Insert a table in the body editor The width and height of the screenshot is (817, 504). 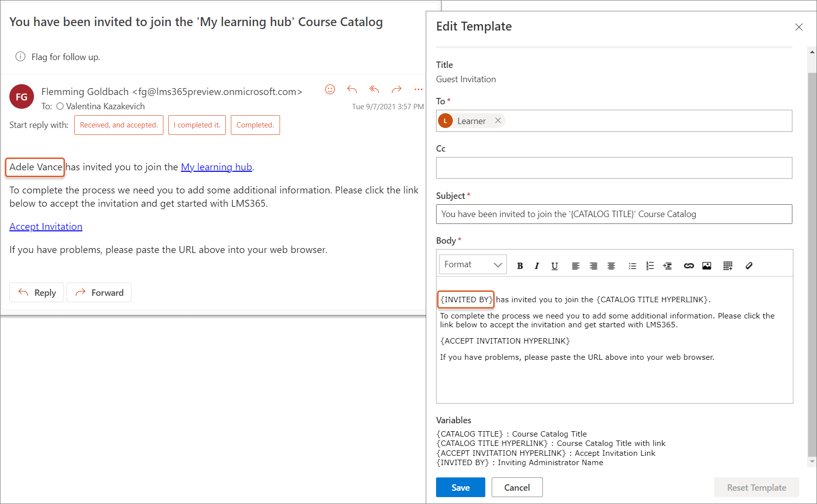click(x=728, y=266)
